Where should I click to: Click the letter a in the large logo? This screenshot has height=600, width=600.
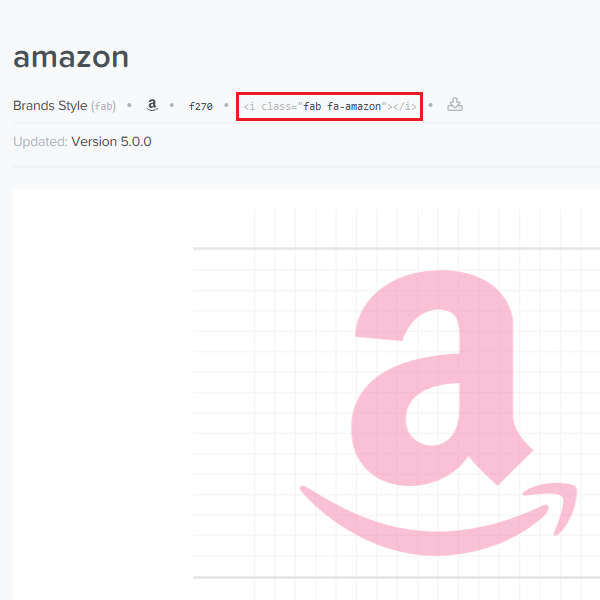point(442,378)
